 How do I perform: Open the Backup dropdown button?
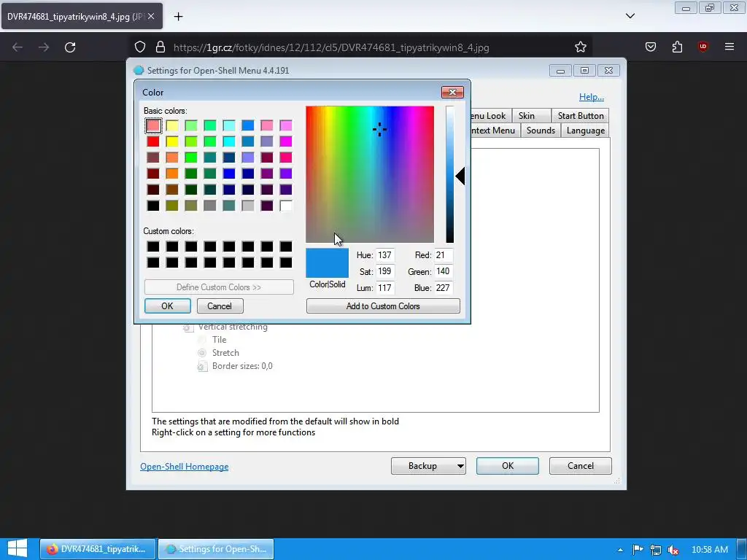(x=428, y=466)
